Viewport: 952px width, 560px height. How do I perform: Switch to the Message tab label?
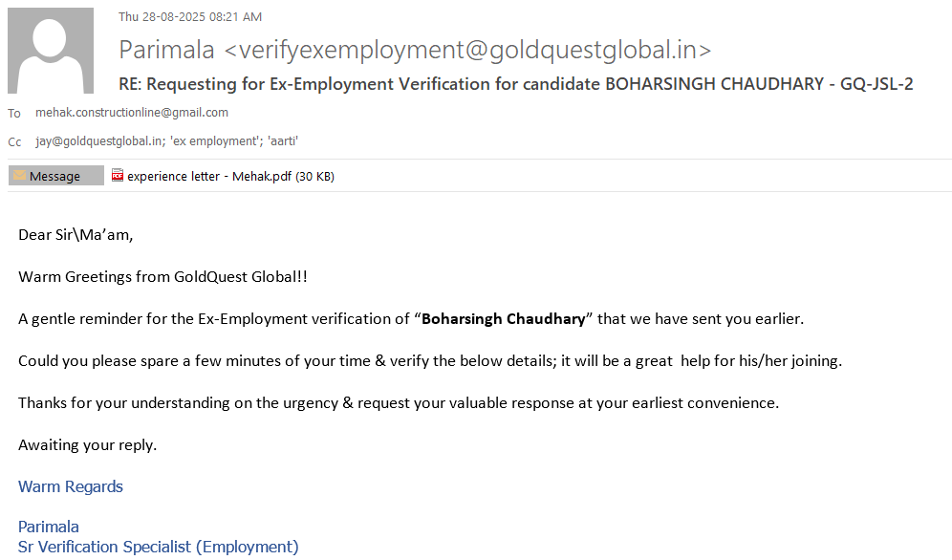[x=54, y=176]
